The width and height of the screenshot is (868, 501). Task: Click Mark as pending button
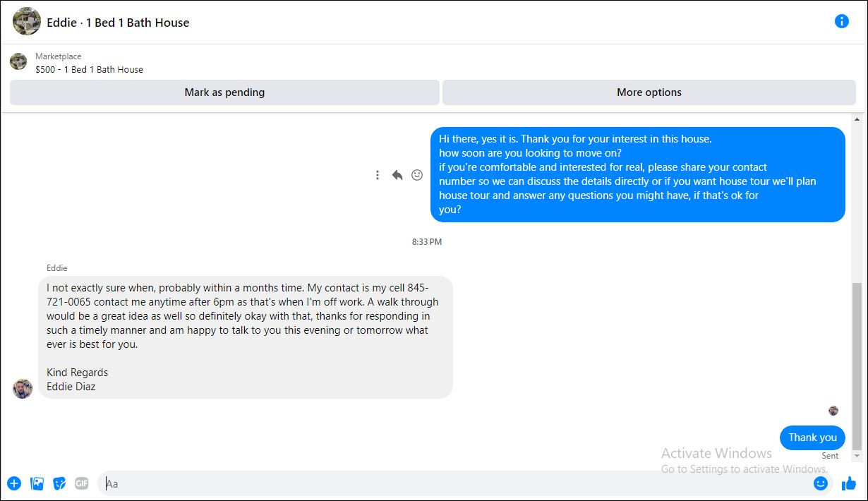click(224, 92)
